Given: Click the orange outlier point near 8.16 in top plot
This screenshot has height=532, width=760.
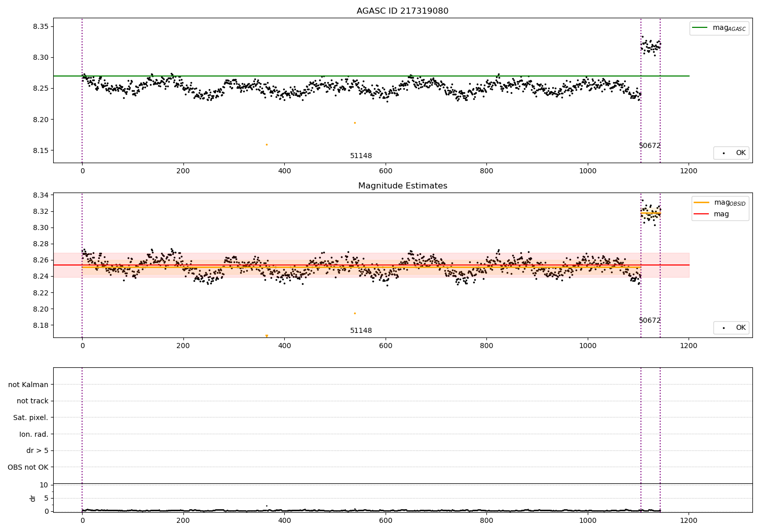Looking at the screenshot, I should [267, 144].
